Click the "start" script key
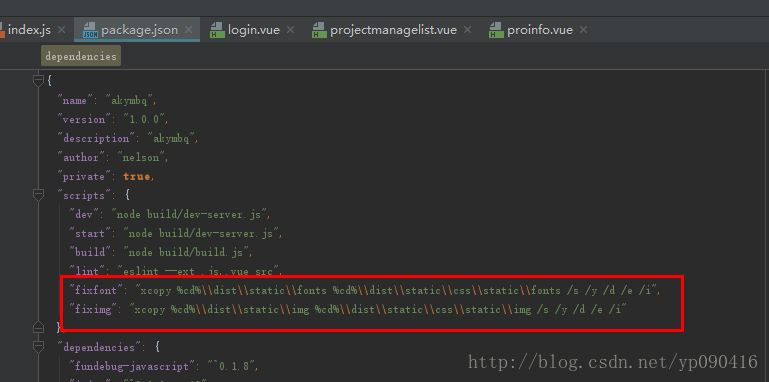 point(90,233)
